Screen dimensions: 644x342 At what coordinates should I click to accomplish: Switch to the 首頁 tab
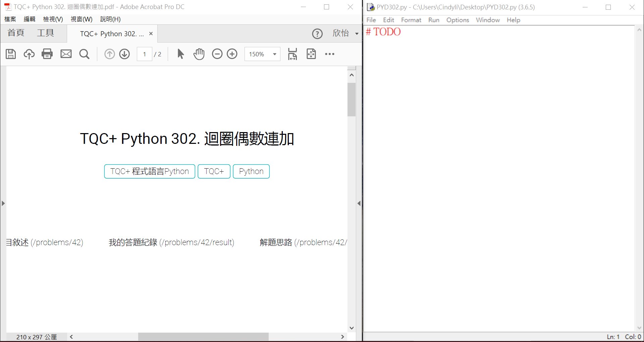(16, 33)
